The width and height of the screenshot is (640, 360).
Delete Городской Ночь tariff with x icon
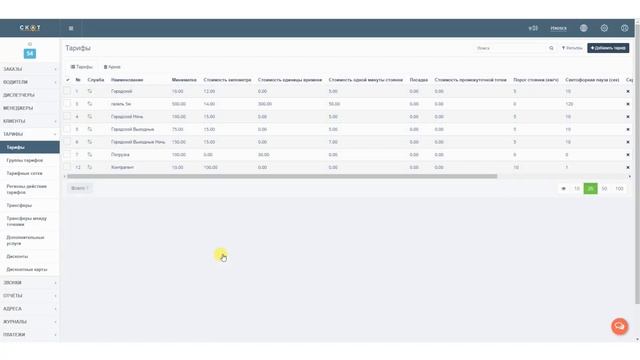[x=628, y=117]
